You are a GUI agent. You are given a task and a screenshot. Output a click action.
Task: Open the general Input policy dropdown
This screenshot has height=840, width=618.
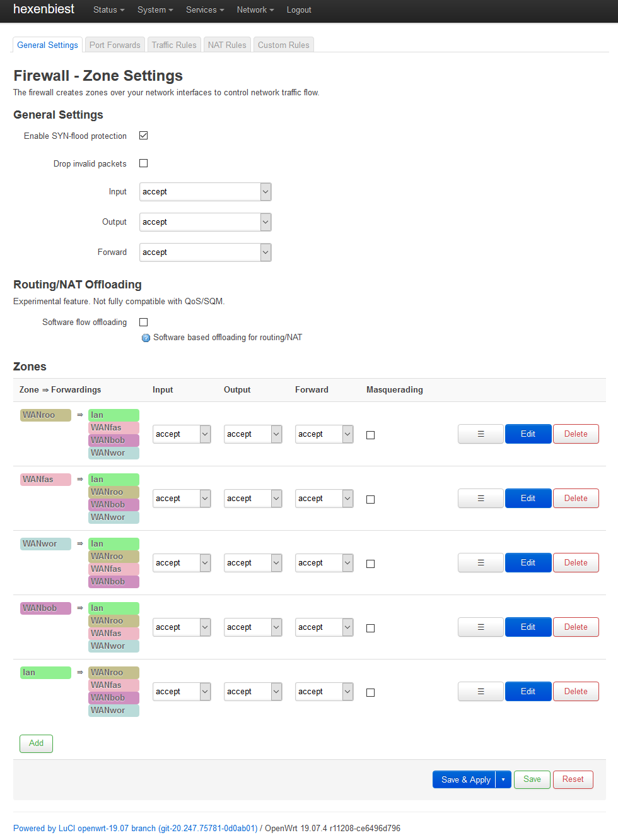pos(205,192)
